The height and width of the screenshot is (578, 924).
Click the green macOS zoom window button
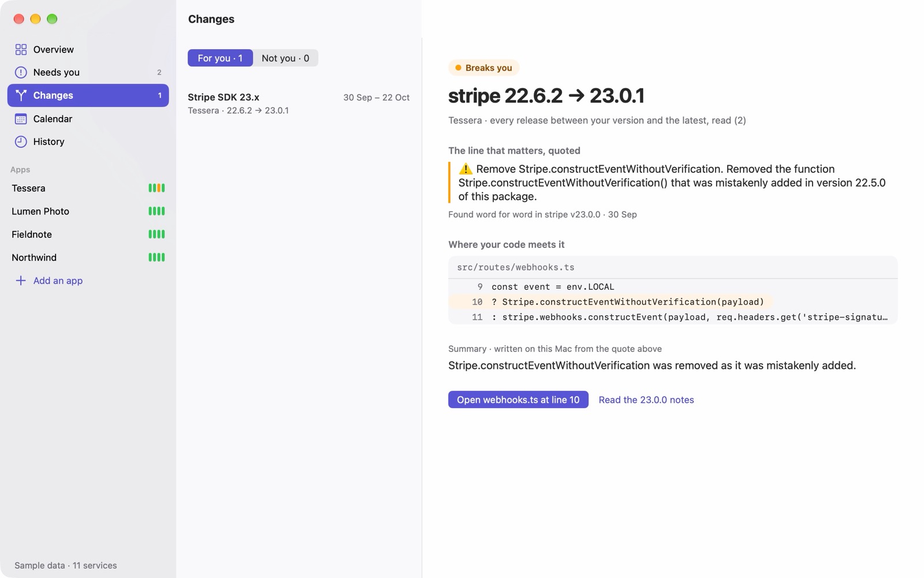(52, 19)
